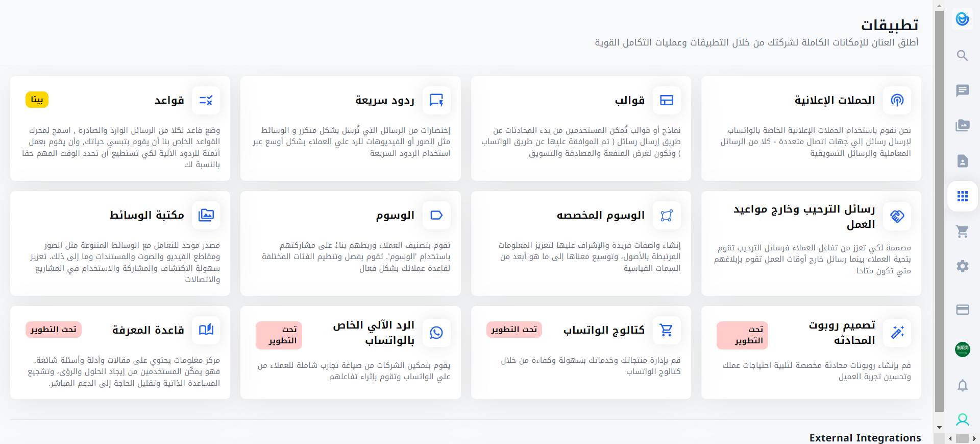Click the app logo at the sidebar top
The image size is (980, 444).
[962, 19]
